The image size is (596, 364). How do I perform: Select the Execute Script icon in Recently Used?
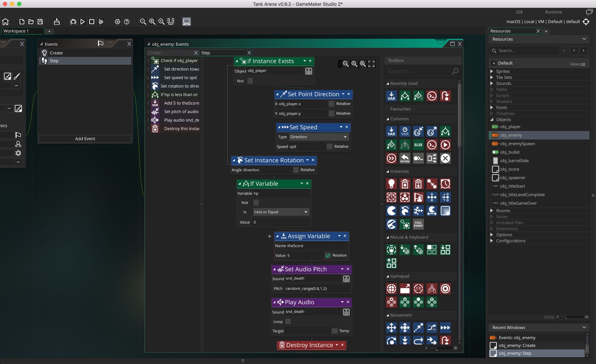pyautogui.click(x=432, y=96)
